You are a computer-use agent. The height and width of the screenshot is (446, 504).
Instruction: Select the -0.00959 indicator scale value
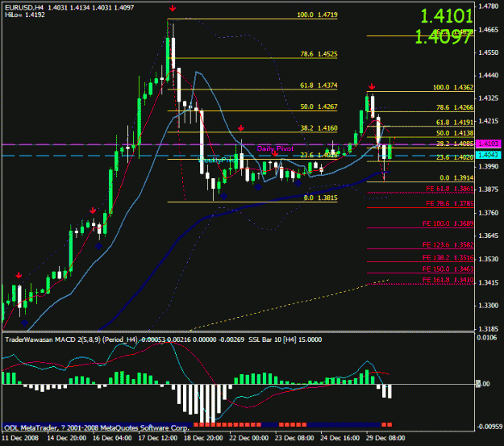[x=489, y=427]
